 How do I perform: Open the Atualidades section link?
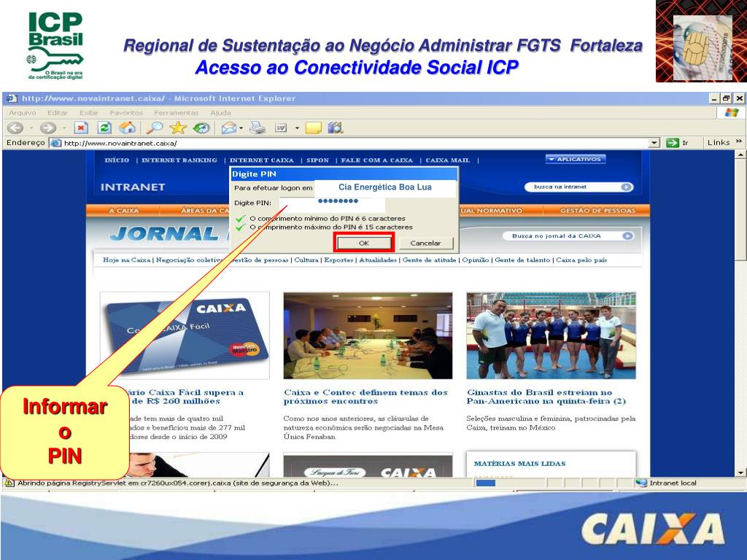click(378, 260)
